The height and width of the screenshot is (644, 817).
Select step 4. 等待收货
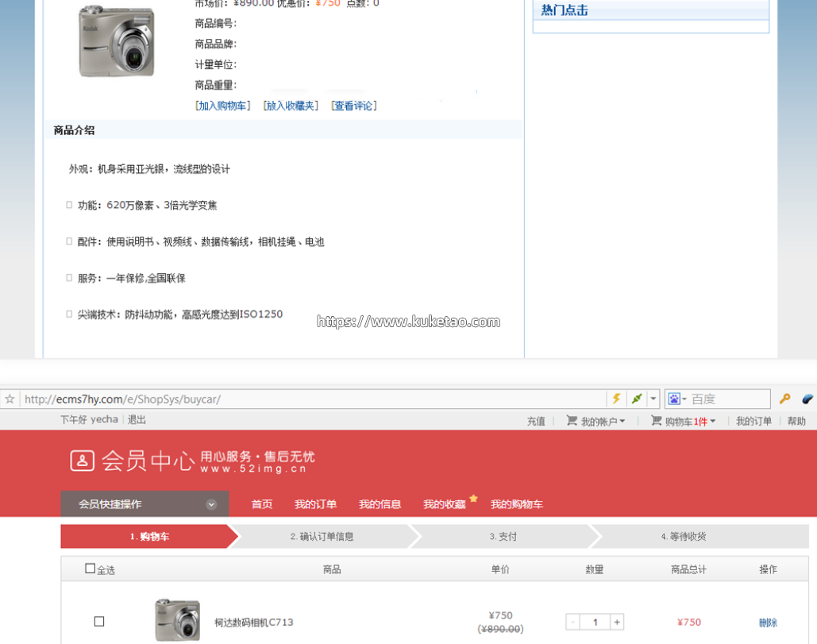coord(684,536)
